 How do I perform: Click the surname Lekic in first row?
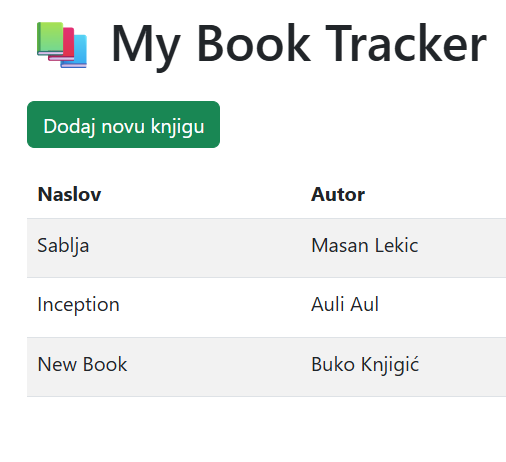pyautogui.click(x=396, y=245)
